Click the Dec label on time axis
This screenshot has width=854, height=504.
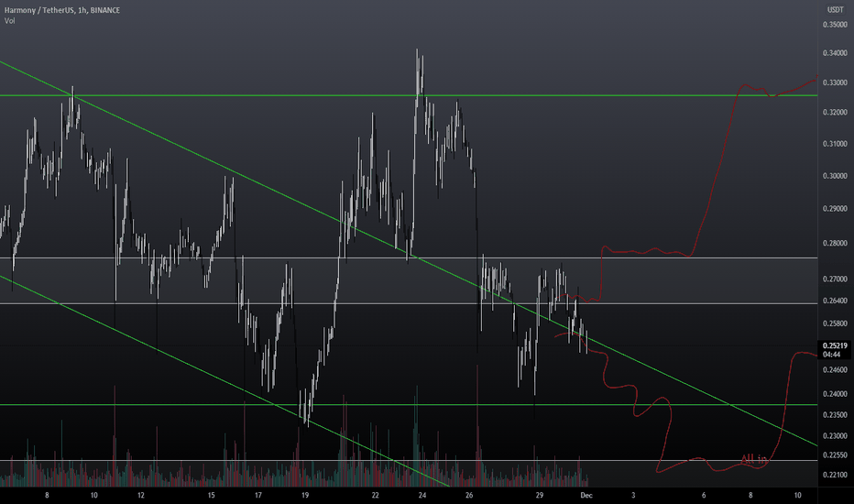pos(586,495)
